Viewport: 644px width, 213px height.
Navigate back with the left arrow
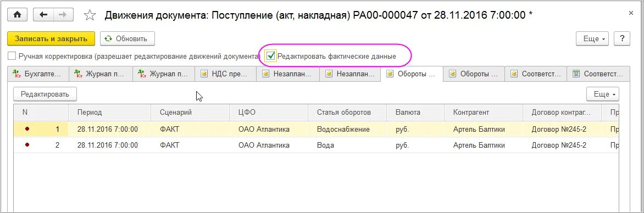pos(43,14)
